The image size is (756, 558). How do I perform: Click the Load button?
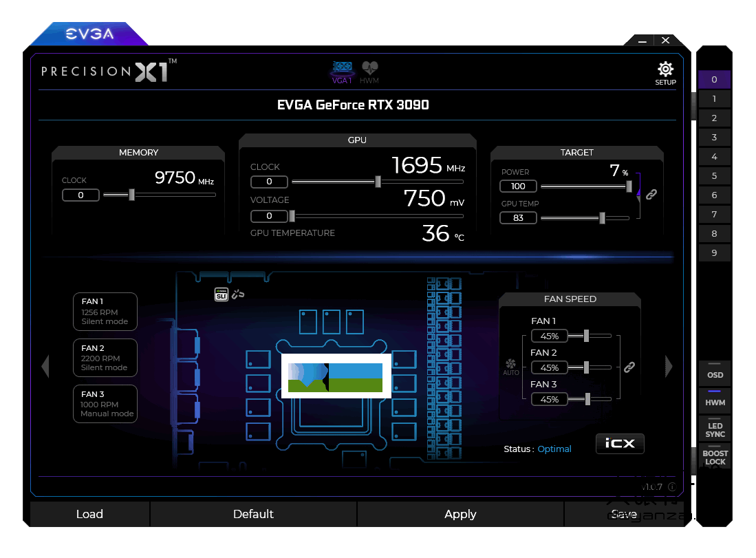tap(89, 514)
